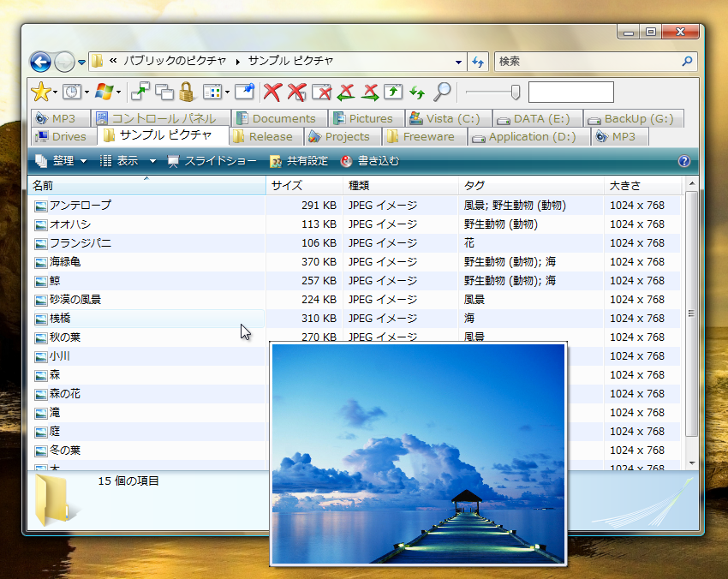
Task: Click the toolbar slider handle
Action: point(515,92)
